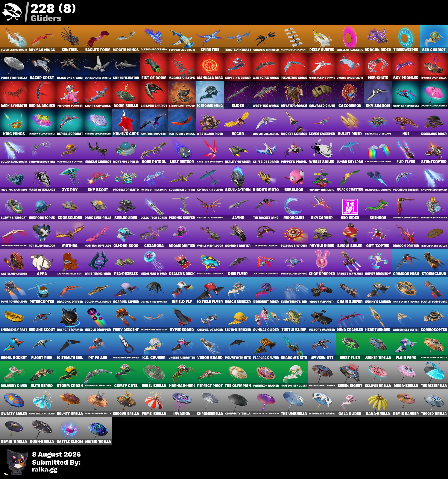Image resolution: width=448 pixels, height=479 pixels.
Task: Click the "8 August 2026" date text
Action: 56,454
